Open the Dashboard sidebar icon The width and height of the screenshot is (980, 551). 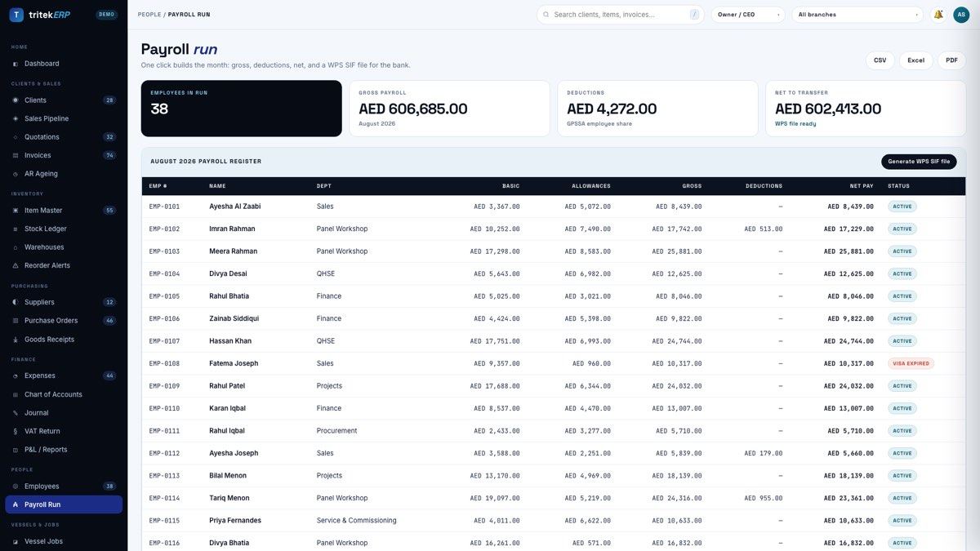[x=16, y=64]
